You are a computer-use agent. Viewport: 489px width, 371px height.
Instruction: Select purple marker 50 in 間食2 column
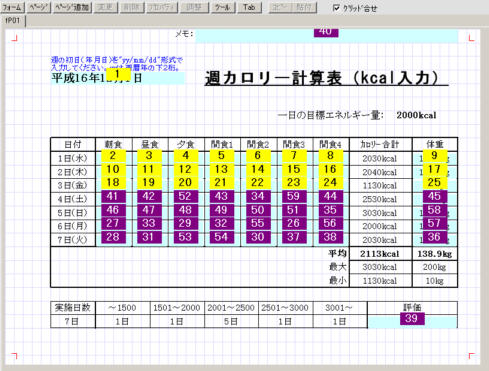pos(258,210)
